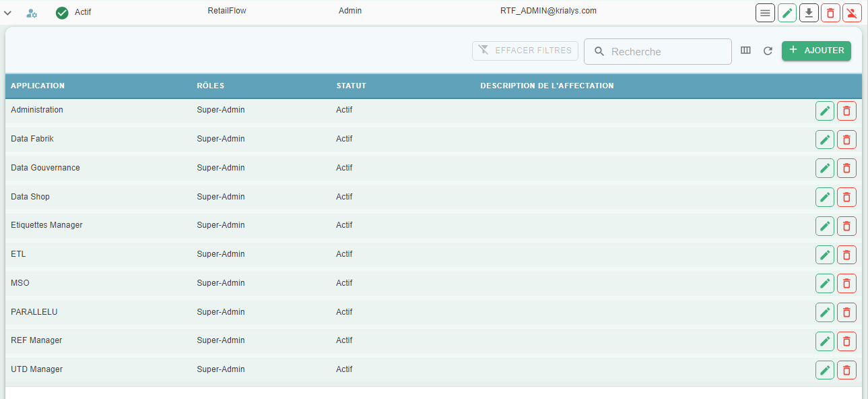Edit the Data Gouvernance assignment
Viewport: 868px width, 399px height.
825,168
